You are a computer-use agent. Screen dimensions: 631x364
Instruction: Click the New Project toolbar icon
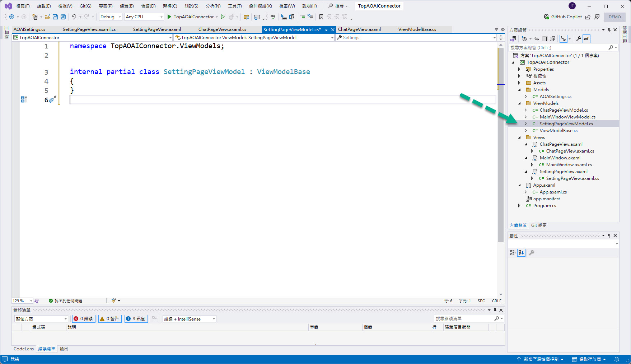(35, 17)
